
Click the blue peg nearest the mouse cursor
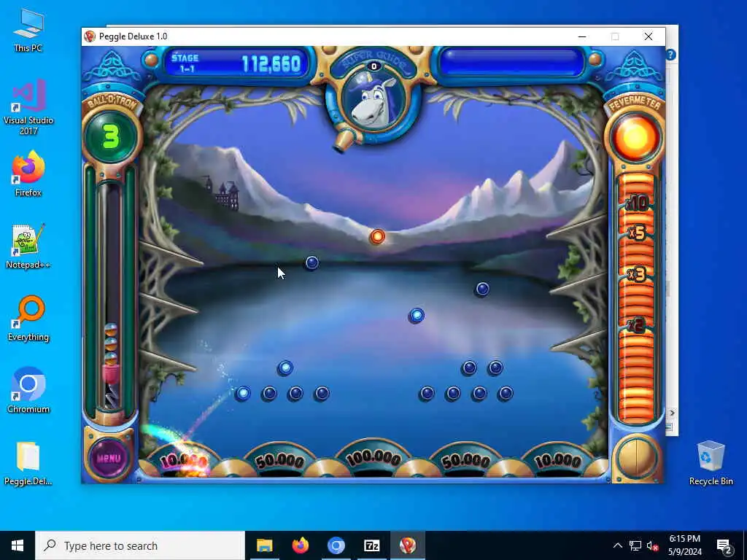tap(312, 262)
